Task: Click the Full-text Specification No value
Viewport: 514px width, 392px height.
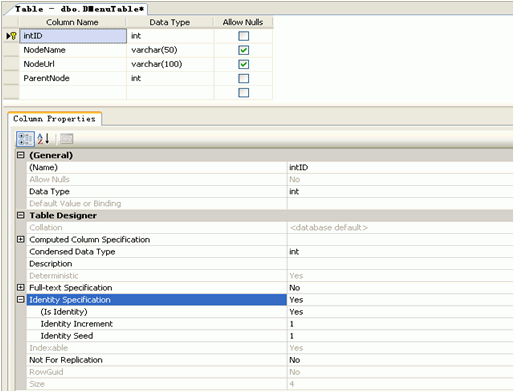Action: coord(400,287)
